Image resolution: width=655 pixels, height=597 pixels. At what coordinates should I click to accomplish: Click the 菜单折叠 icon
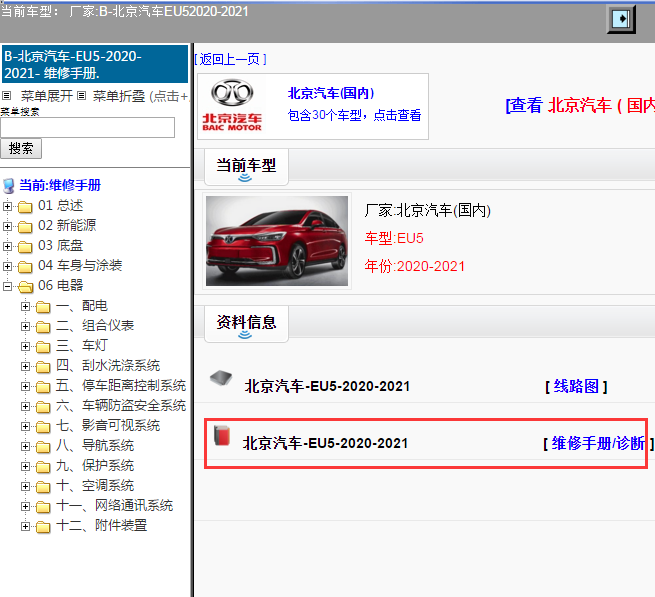click(82, 96)
